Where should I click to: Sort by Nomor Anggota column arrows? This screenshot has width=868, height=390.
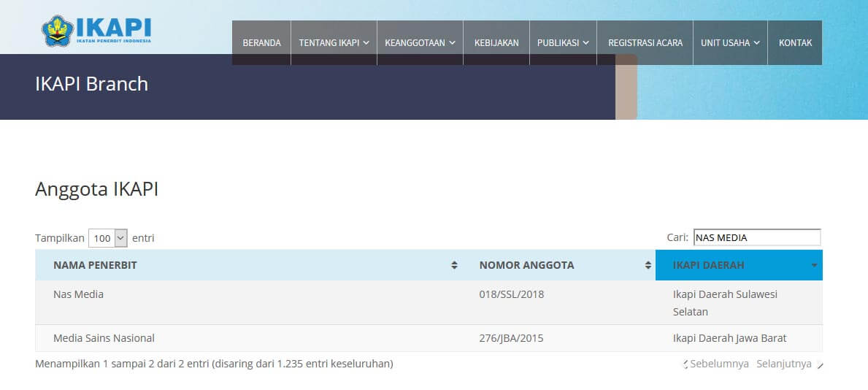pos(648,265)
